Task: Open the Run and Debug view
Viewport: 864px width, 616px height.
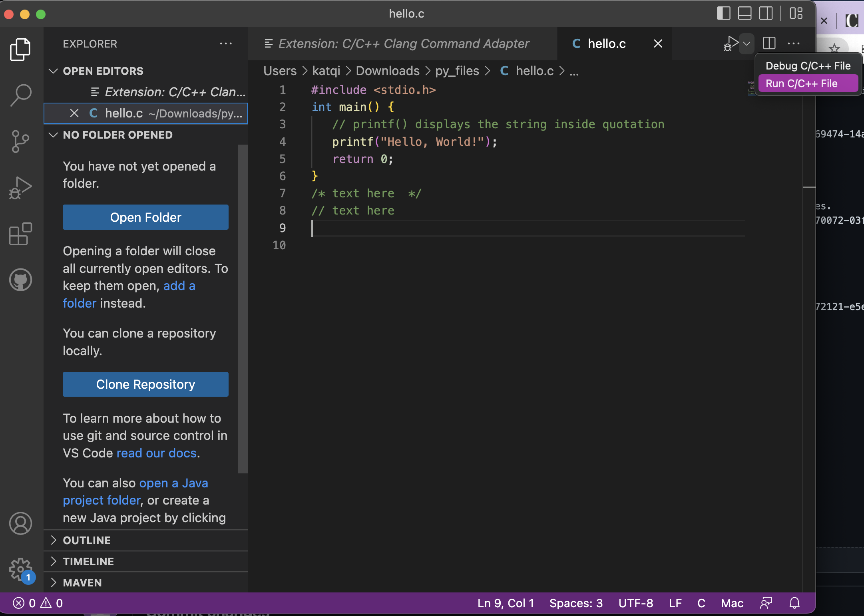Action: [20, 187]
